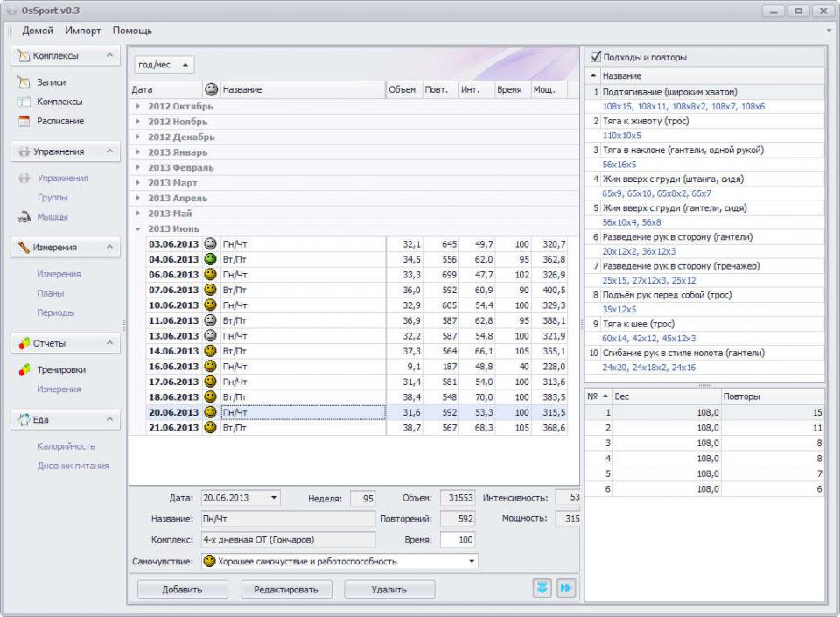Image resolution: width=840 pixels, height=617 pixels.
Task: Click the double down arrow icon button
Action: coord(542,588)
